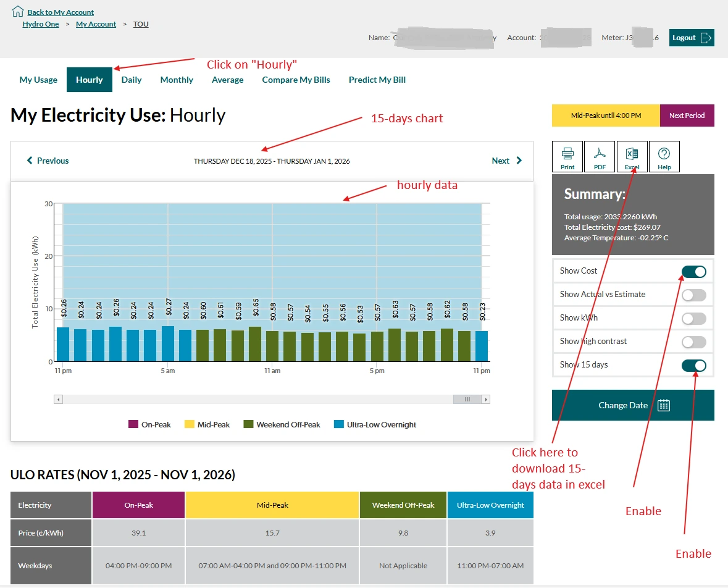Go to Previous date range

(48, 161)
